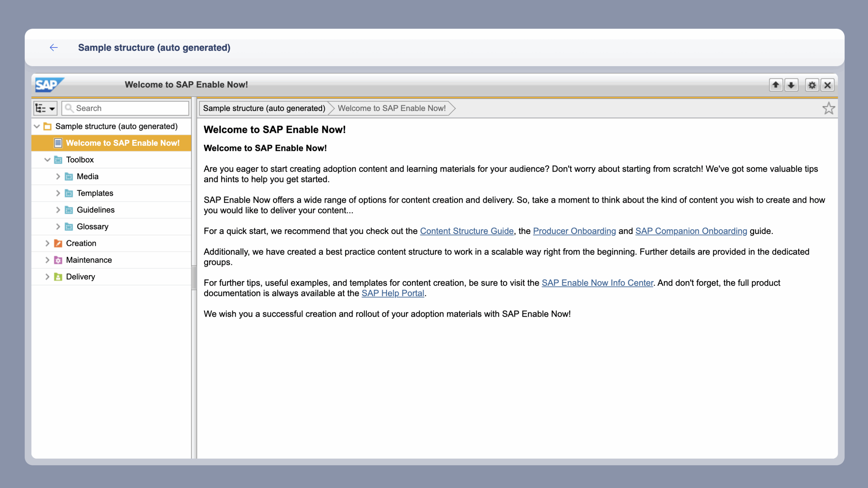Click the back arrow in page header

(x=54, y=47)
